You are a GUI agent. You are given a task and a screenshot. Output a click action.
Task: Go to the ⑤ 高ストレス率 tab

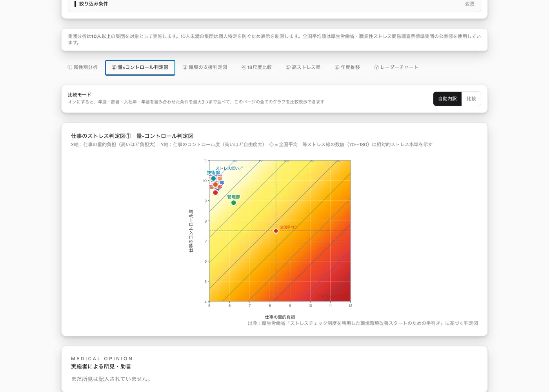[303, 67]
